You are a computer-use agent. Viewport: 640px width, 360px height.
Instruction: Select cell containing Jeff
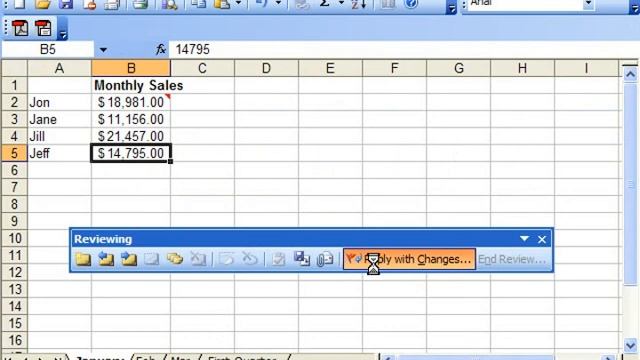(x=59, y=153)
